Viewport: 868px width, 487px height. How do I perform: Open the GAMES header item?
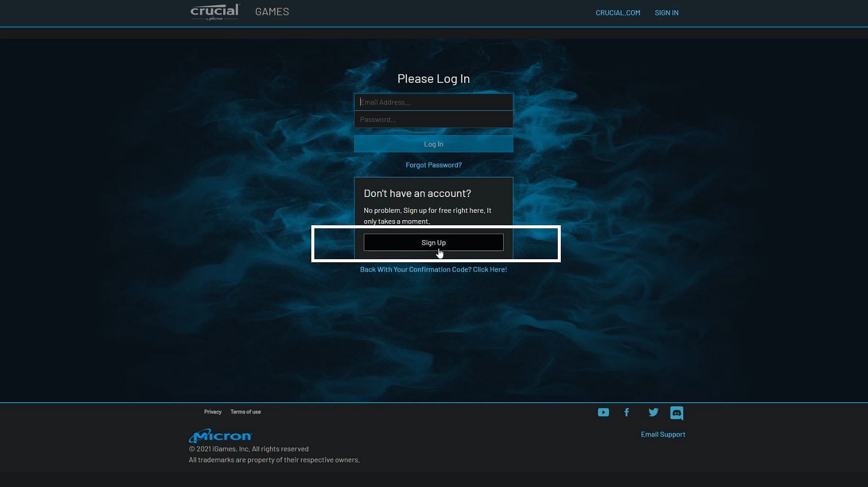272,12
